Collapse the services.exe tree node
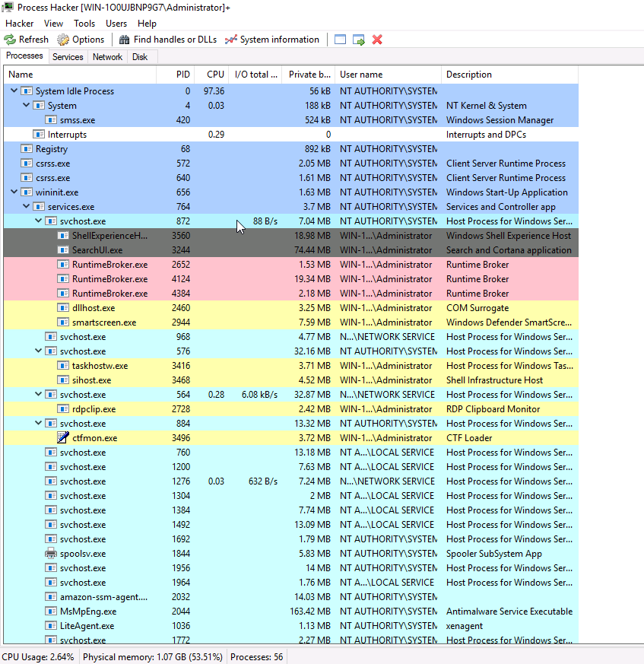 tap(27, 206)
